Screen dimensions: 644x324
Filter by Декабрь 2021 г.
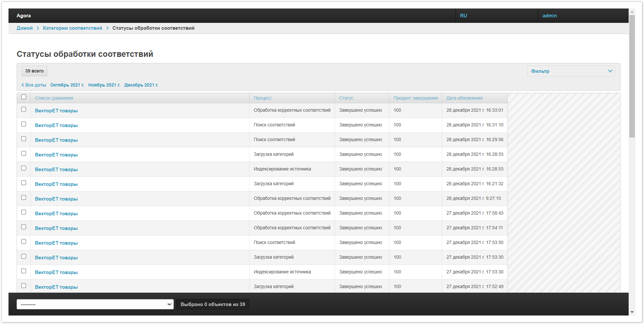[x=141, y=85]
